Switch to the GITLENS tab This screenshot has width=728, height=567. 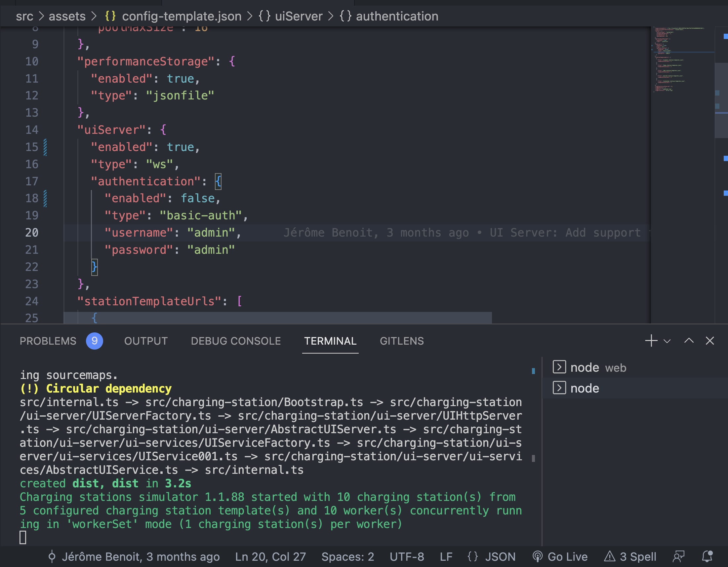[x=402, y=341]
